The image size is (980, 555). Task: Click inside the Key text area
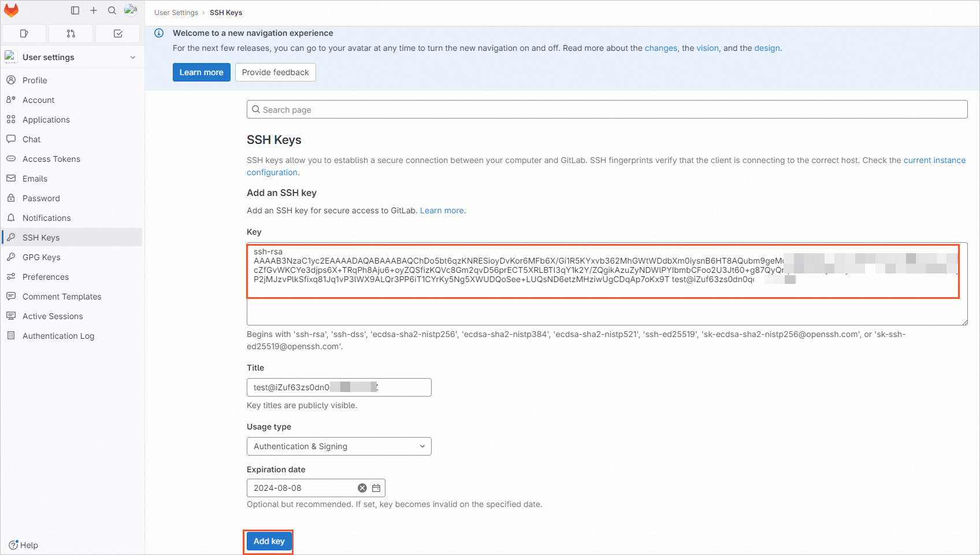[x=607, y=284]
